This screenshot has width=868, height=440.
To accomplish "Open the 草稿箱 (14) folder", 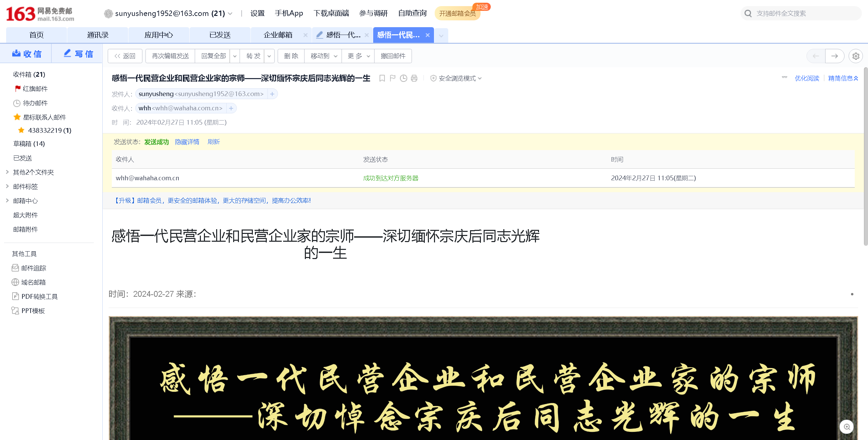I will click(x=29, y=144).
